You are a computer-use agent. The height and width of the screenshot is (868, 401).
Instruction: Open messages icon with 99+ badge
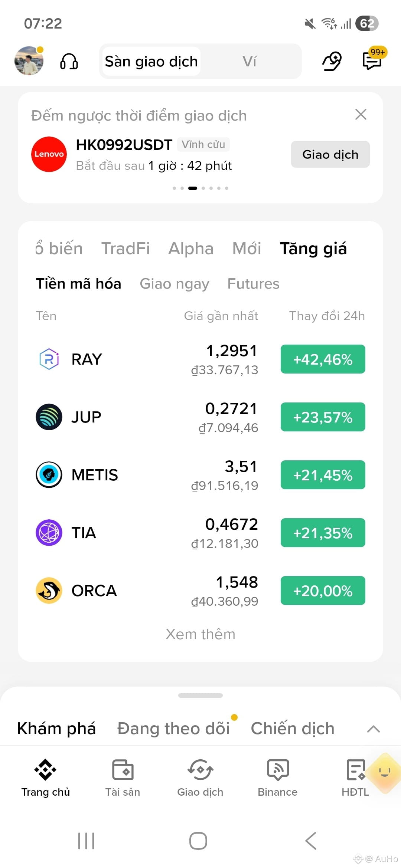pos(373,60)
